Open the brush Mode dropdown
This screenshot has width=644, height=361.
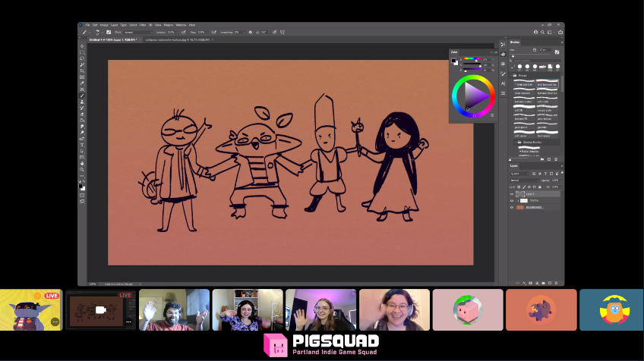[x=138, y=33]
